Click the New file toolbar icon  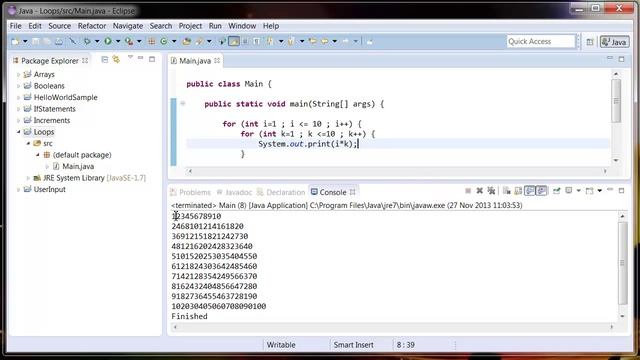pyautogui.click(x=16, y=41)
